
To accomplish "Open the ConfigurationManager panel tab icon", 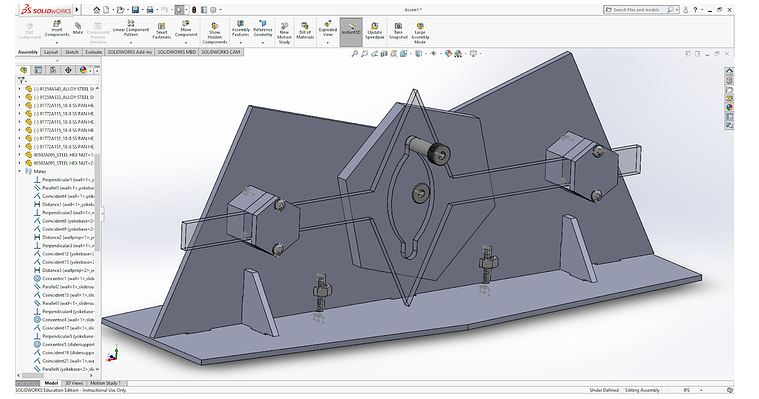I will coord(53,70).
